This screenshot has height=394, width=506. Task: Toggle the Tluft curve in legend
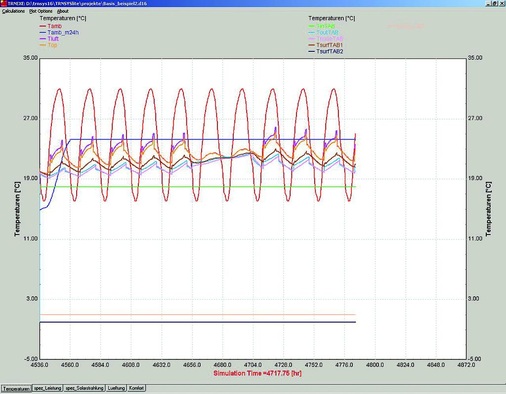[49, 39]
